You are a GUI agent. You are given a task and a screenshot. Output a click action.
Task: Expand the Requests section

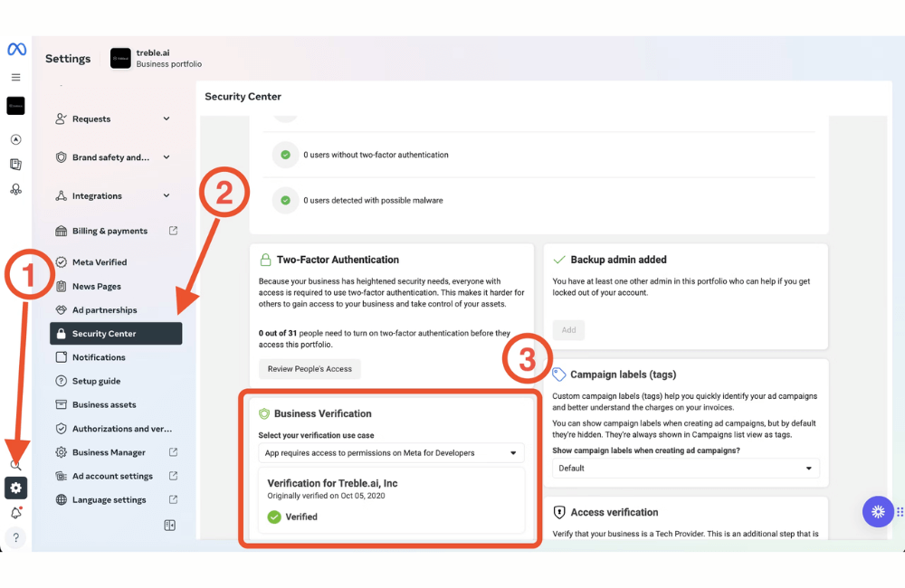click(166, 119)
